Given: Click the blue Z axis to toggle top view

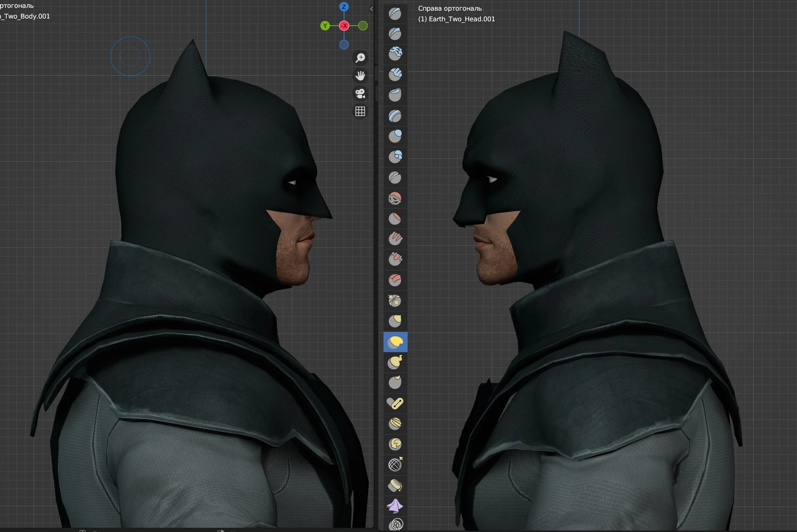Looking at the screenshot, I should click(x=344, y=7).
